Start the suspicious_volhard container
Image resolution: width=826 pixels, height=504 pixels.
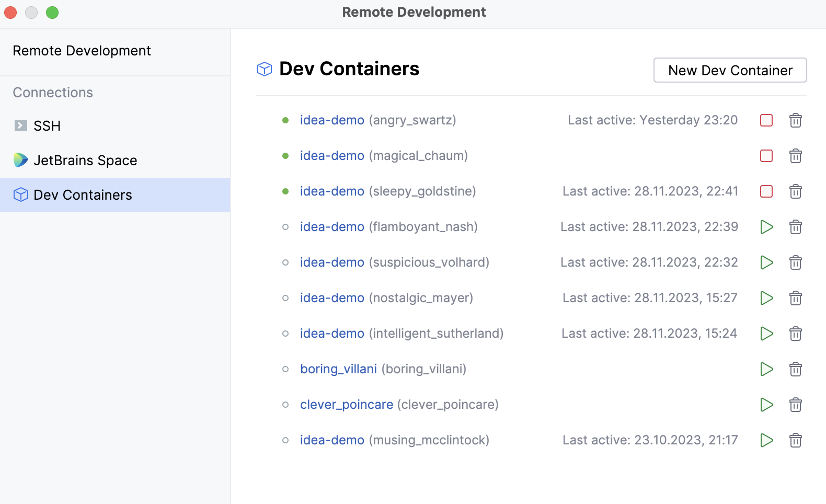pos(766,262)
